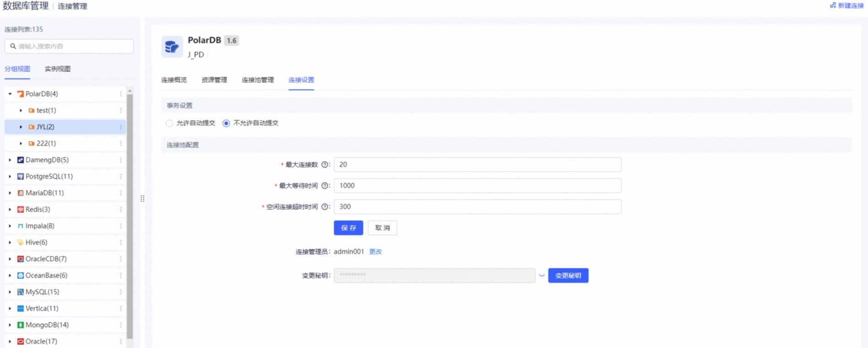The width and height of the screenshot is (868, 348).
Task: Select the OceanBase(6) tree item
Action: point(66,276)
